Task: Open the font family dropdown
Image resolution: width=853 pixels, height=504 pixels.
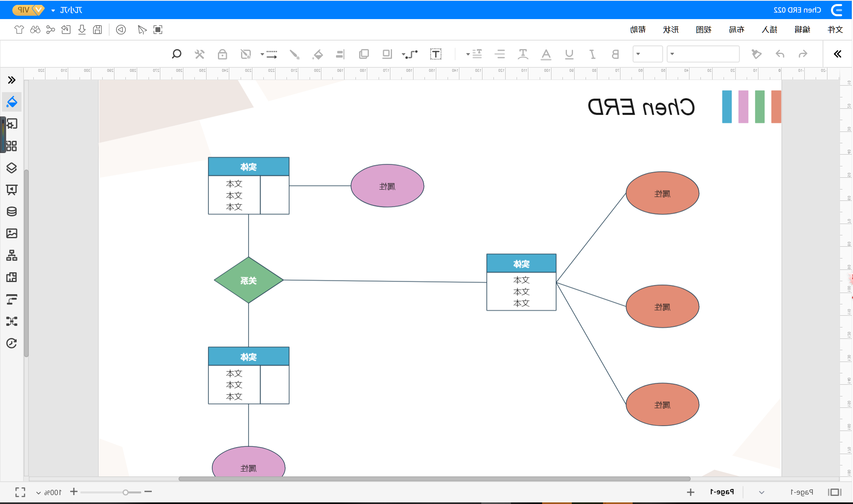Action: (703, 54)
